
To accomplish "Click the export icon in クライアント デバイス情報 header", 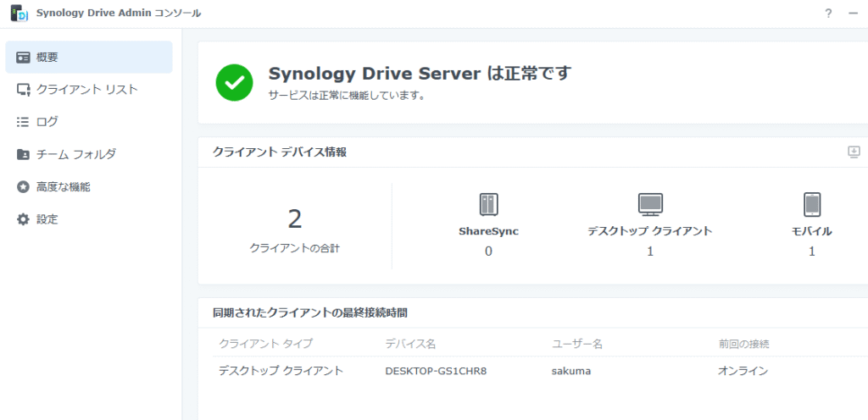I will coord(854,152).
